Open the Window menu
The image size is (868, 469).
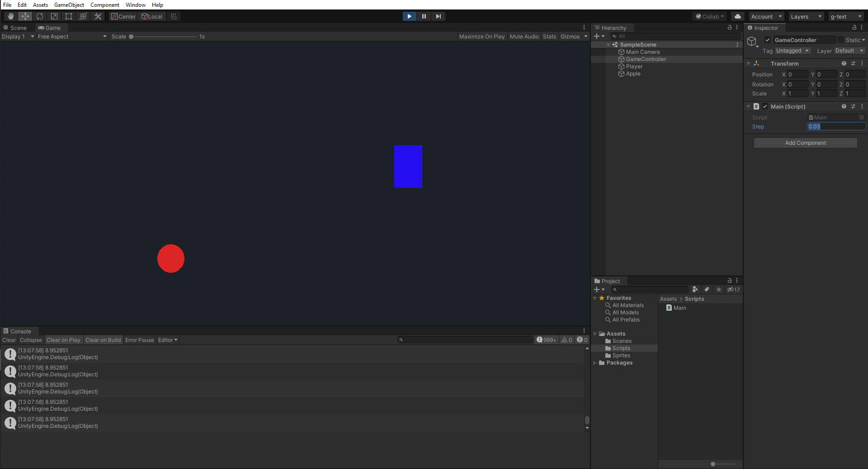[x=136, y=5]
